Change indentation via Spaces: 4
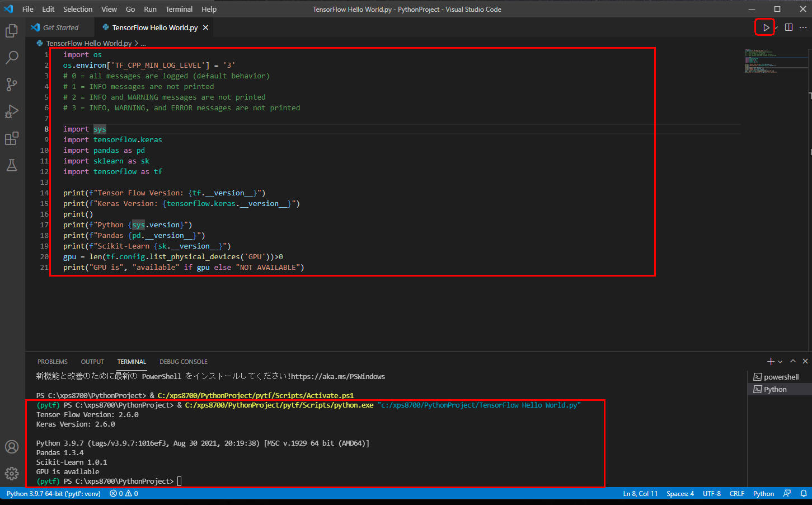 (x=680, y=493)
